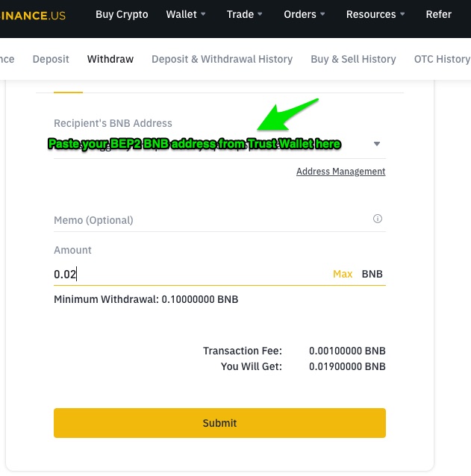This screenshot has width=471, height=476.
Task: Open Buy & Sell History tab
Action: click(353, 59)
